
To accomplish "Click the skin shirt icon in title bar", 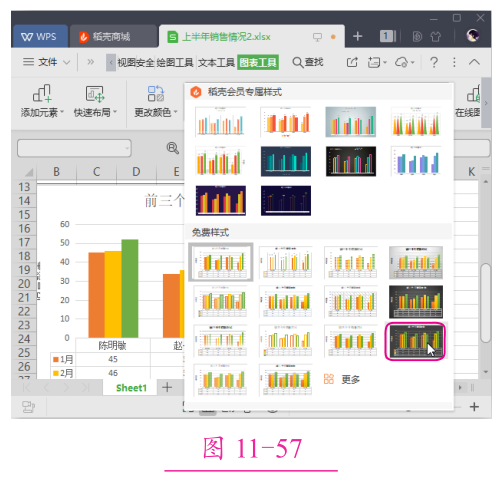I will click(x=436, y=36).
